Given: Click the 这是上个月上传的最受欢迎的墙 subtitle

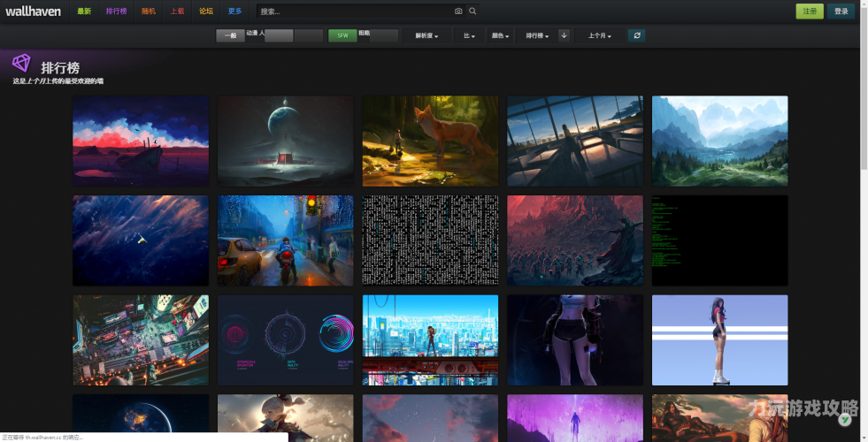Looking at the screenshot, I should click(x=58, y=80).
